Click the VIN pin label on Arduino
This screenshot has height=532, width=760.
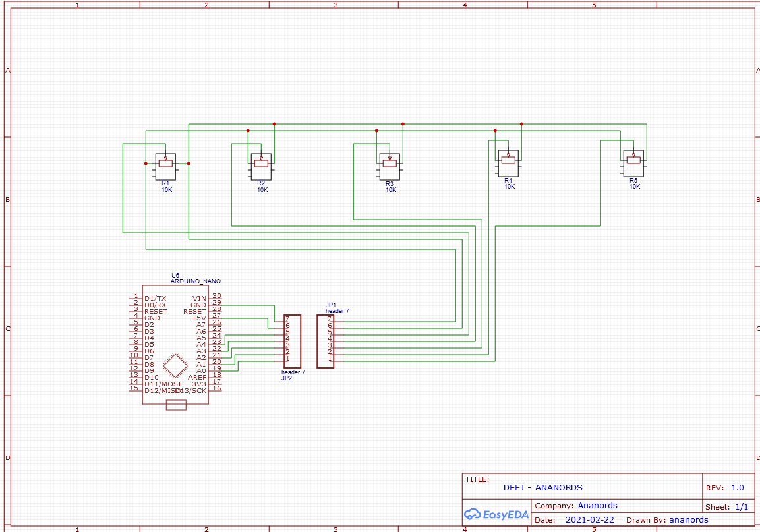199,298
